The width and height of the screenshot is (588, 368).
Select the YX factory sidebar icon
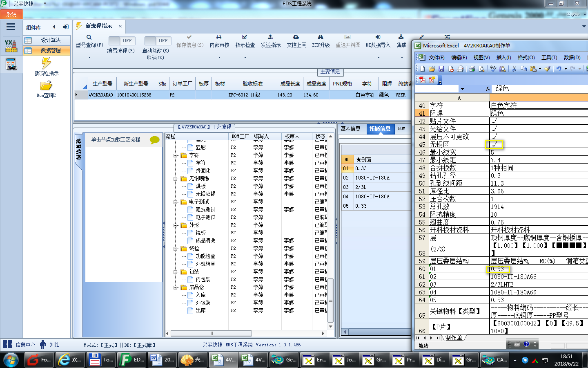11,46
